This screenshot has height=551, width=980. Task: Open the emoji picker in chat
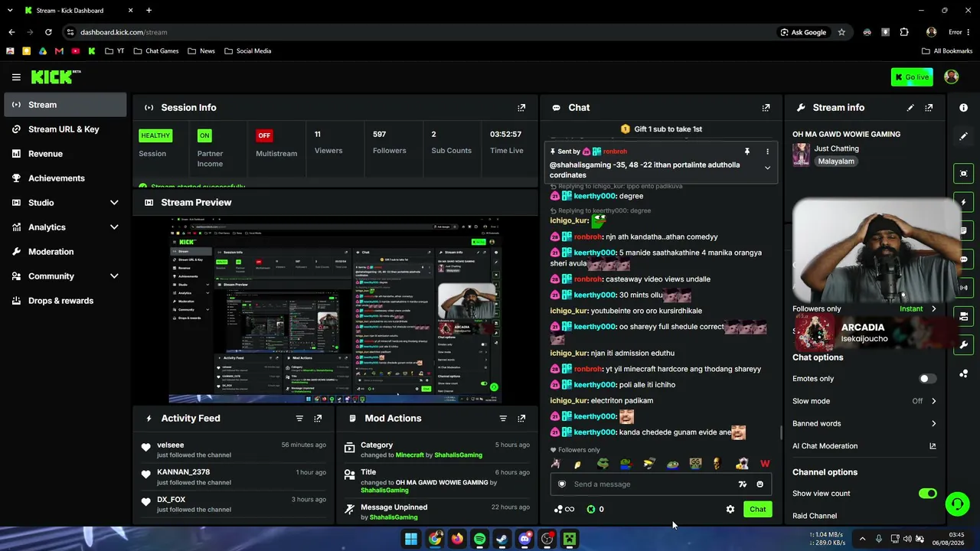tap(759, 484)
